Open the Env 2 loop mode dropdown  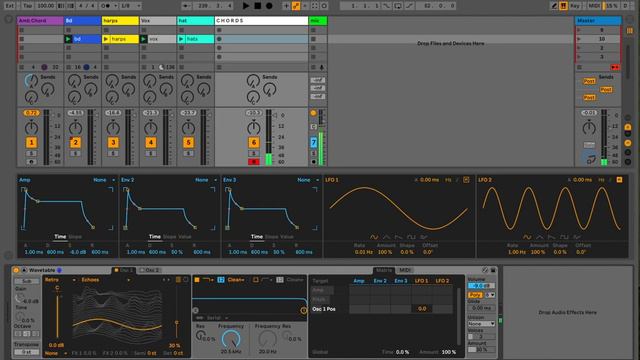206,180
